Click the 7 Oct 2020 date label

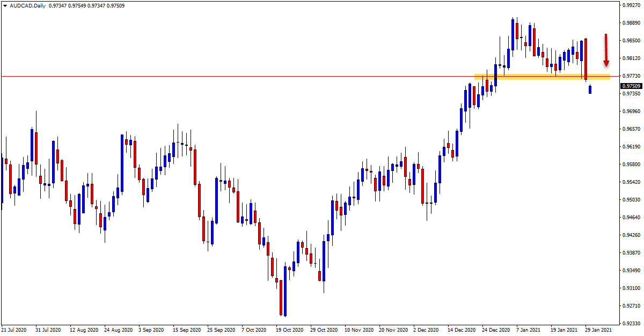pyautogui.click(x=254, y=330)
